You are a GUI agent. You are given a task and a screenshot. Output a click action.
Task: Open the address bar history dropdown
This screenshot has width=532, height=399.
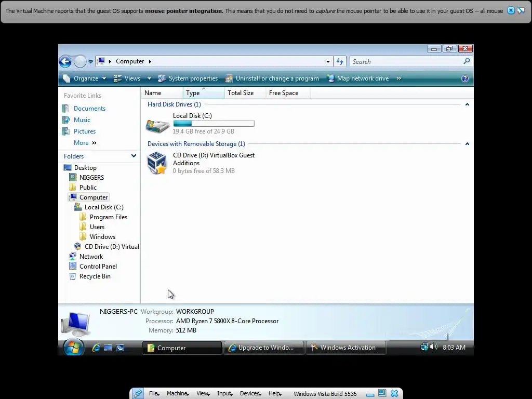328,62
